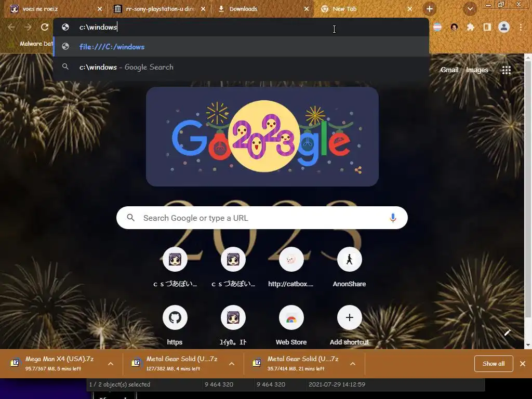The image size is (532, 399).
Task: Close the New Tab tab
Action: 410,9
